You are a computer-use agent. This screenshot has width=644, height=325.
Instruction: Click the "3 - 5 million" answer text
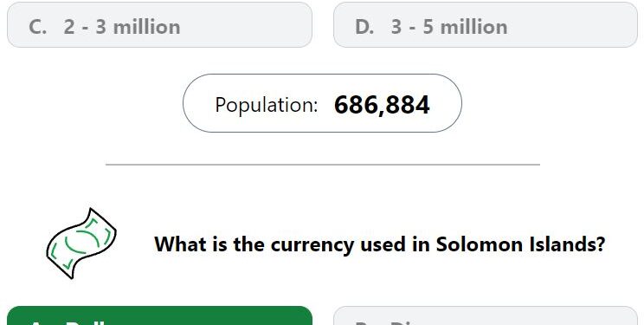[x=449, y=27]
